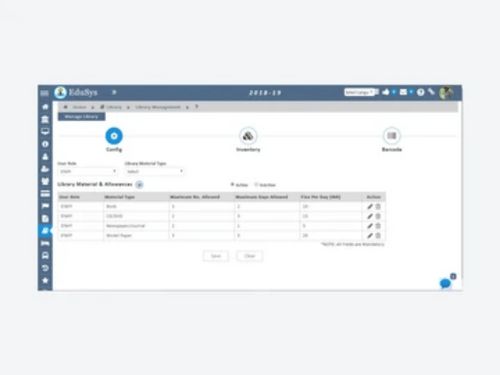Open the monitor sidebar icon
Viewport: 500px width, 375px height.
tap(45, 131)
